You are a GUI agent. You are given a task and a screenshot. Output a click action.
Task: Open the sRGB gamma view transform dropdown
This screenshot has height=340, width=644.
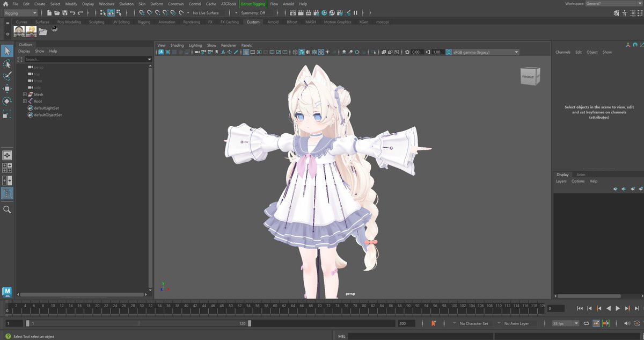click(485, 52)
